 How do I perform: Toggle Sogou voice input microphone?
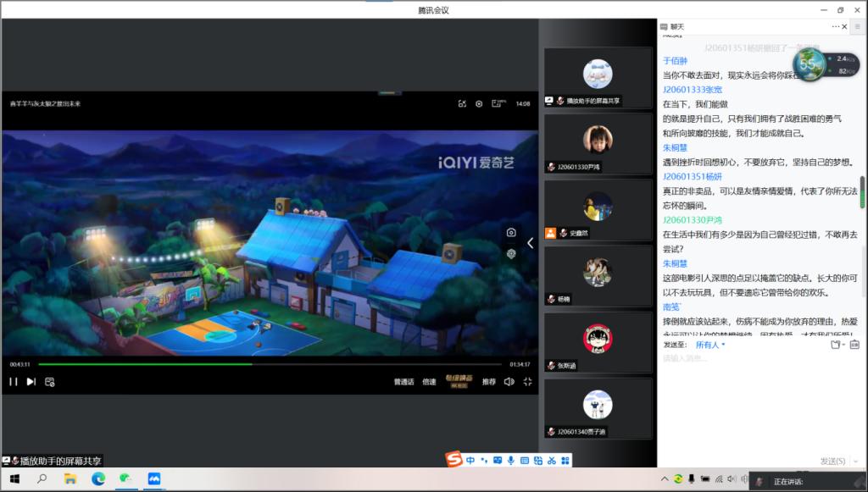[511, 461]
